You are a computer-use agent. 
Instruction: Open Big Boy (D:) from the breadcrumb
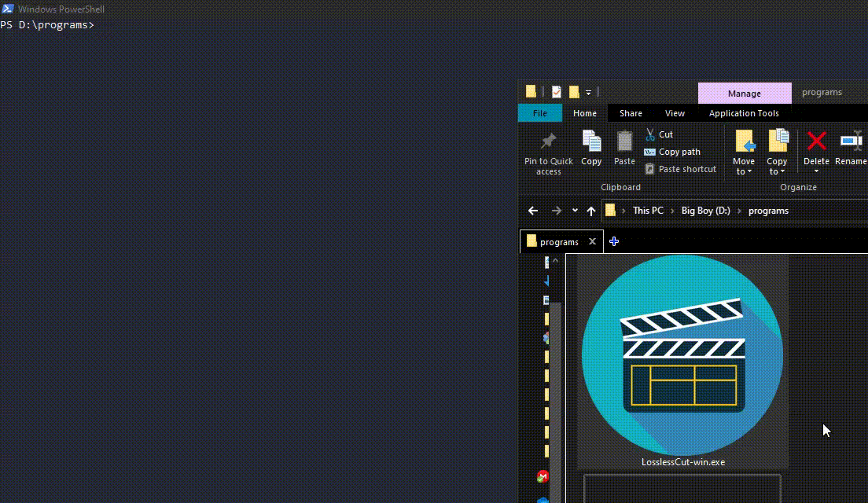point(705,211)
